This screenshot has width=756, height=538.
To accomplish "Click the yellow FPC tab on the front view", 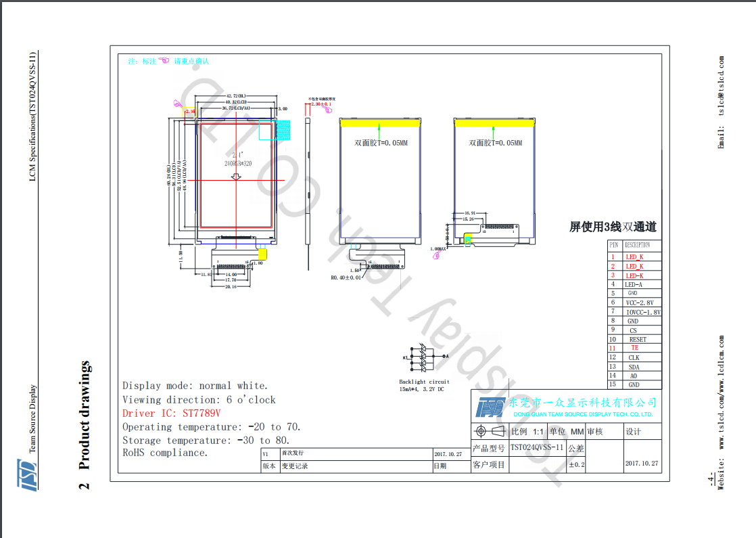I will point(262,254).
